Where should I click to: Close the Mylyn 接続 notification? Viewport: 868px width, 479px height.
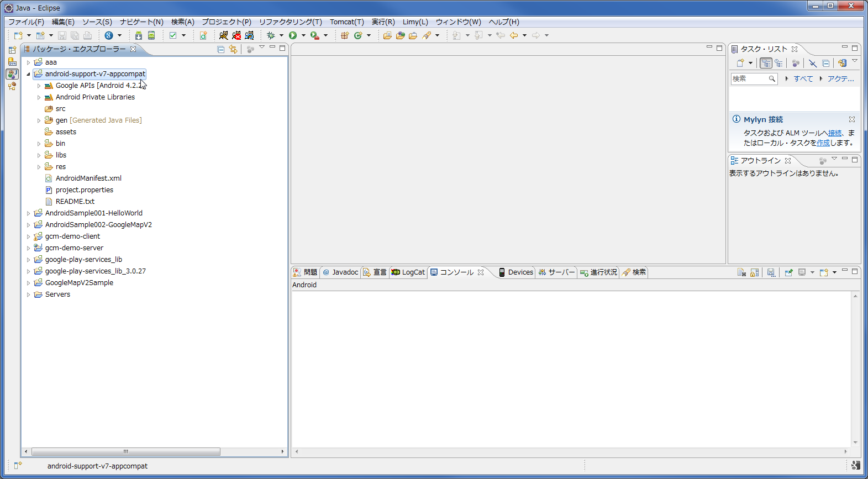[x=852, y=119]
